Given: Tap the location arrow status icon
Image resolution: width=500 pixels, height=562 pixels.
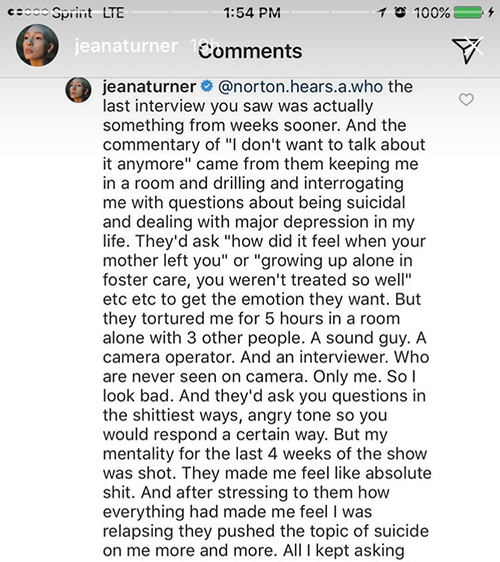Looking at the screenshot, I should [382, 13].
